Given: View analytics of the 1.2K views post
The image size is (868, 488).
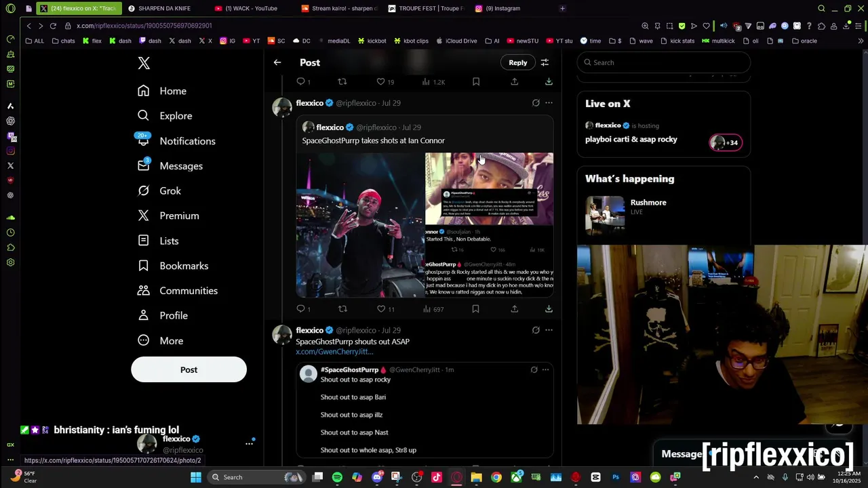Looking at the screenshot, I should (x=433, y=81).
